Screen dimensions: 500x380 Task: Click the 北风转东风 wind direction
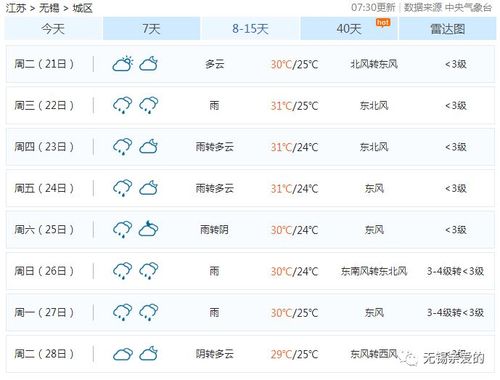[x=374, y=64]
